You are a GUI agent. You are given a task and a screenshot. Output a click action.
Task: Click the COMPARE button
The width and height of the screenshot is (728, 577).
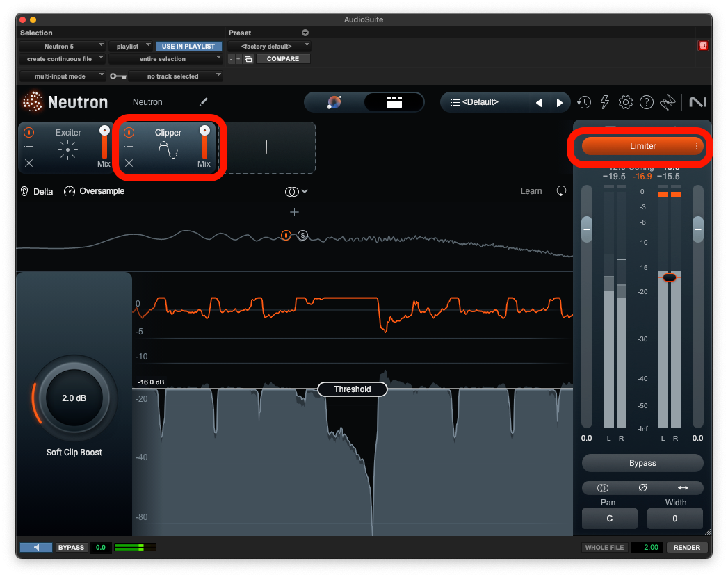pyautogui.click(x=283, y=59)
